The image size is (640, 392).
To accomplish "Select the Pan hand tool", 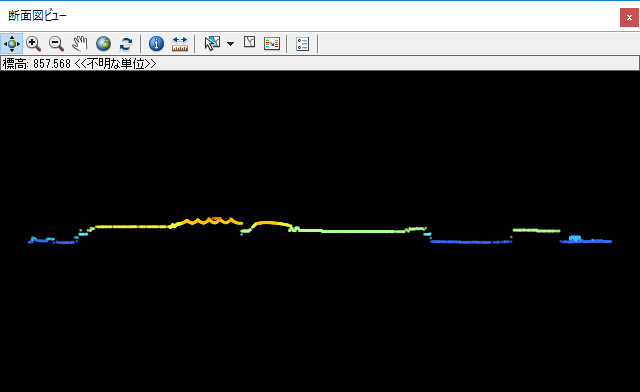I will (80, 43).
